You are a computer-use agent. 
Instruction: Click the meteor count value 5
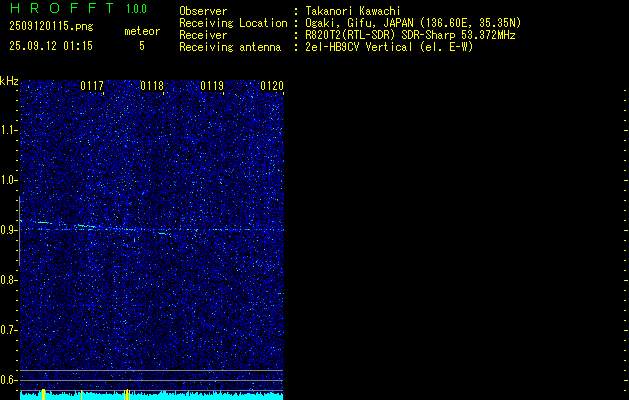(x=142, y=46)
